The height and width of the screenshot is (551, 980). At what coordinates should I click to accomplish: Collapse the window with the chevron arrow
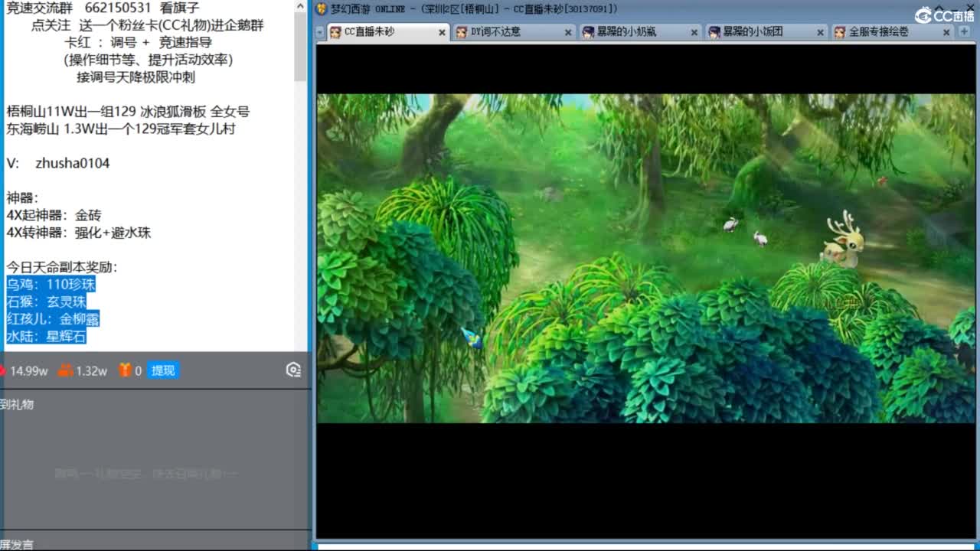click(940, 8)
